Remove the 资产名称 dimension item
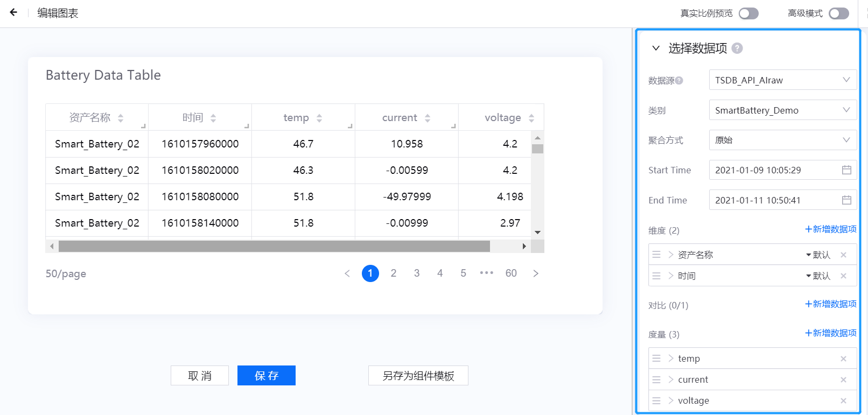 click(x=843, y=255)
